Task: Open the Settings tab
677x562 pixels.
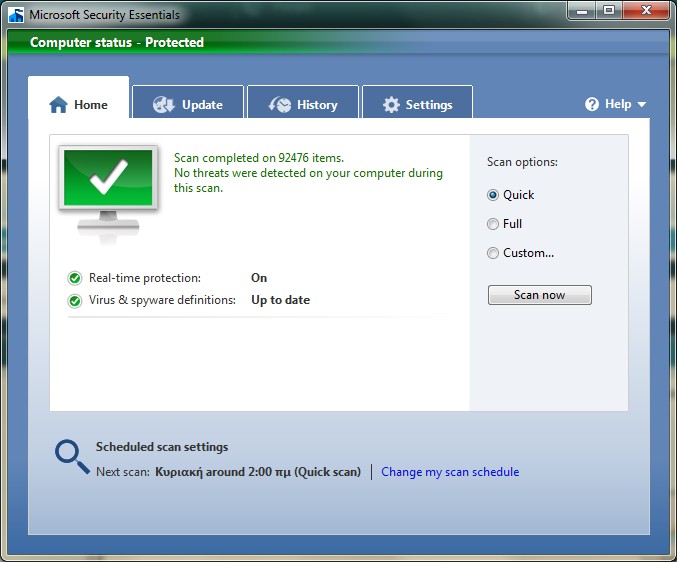Action: 418,102
